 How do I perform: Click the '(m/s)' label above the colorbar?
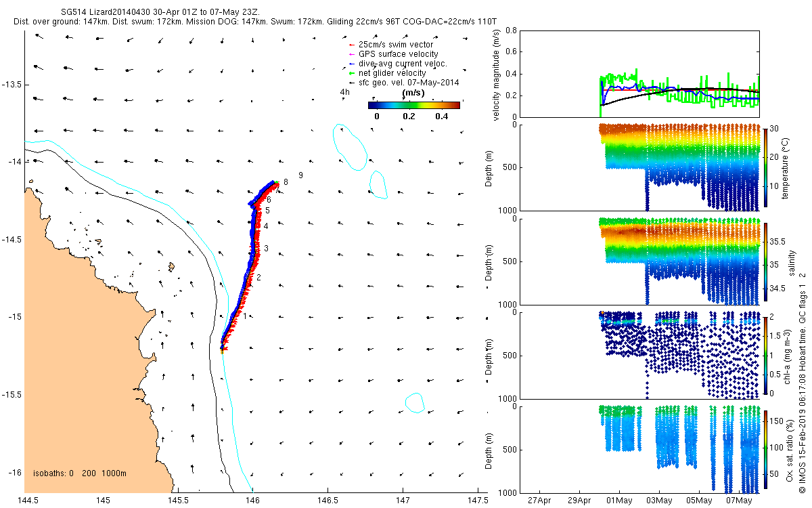point(413,92)
